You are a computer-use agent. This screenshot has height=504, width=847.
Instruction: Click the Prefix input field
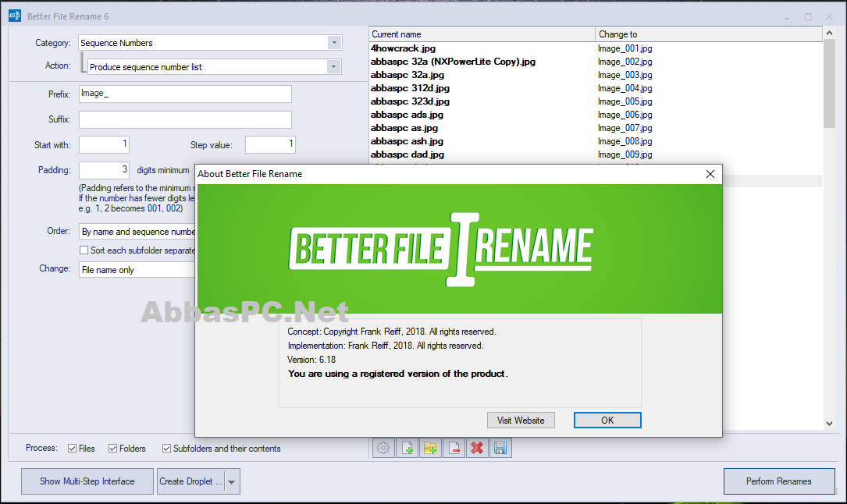tap(185, 94)
